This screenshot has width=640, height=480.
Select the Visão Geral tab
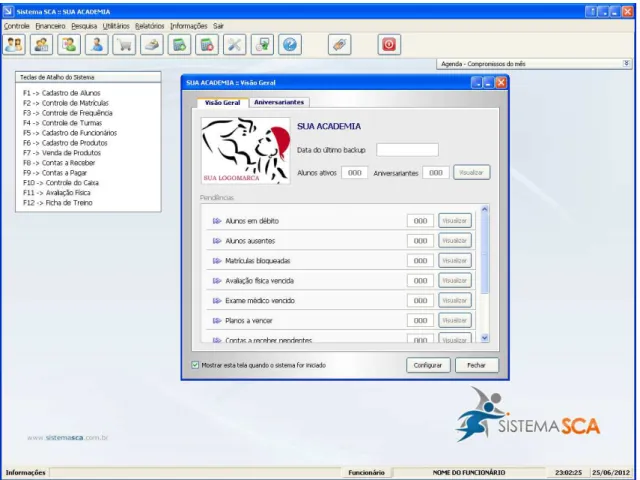[222, 102]
